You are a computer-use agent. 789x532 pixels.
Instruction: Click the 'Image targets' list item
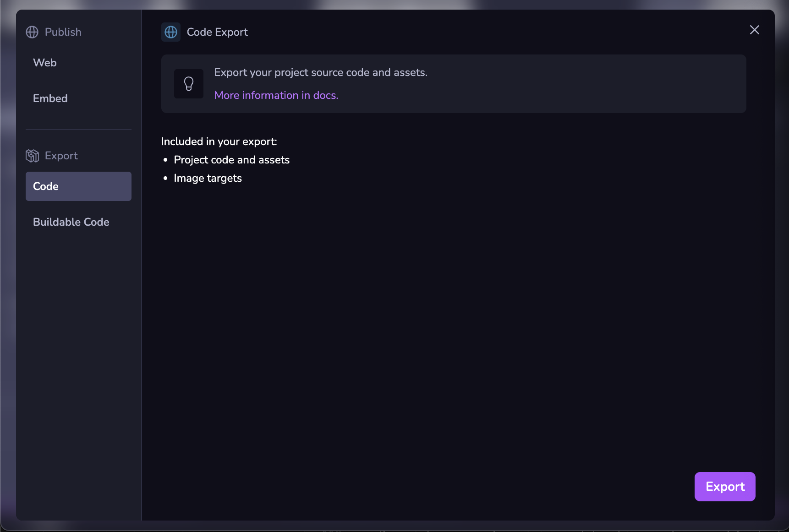(x=208, y=178)
